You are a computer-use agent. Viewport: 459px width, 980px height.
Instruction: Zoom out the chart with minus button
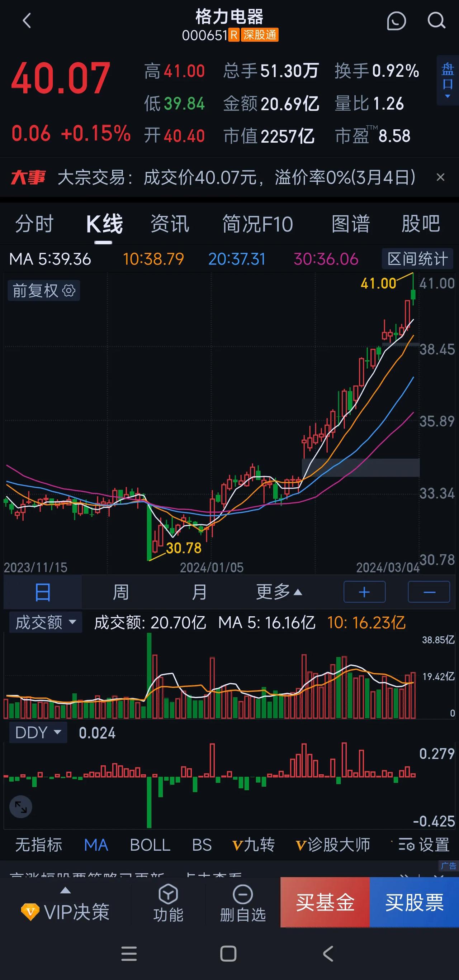[x=429, y=592]
